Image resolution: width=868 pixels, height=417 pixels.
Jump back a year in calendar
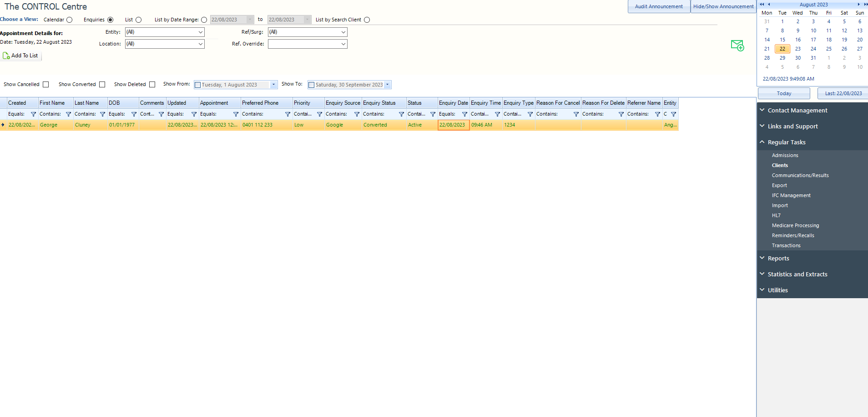tap(762, 5)
